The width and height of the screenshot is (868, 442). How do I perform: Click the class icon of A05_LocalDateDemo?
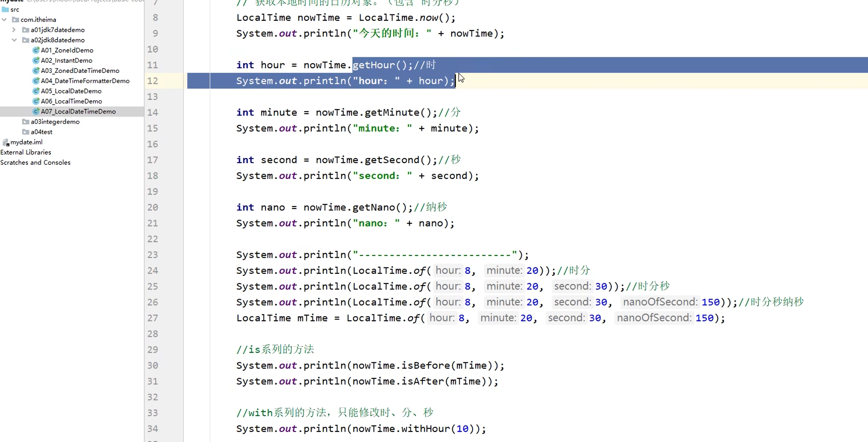36,91
